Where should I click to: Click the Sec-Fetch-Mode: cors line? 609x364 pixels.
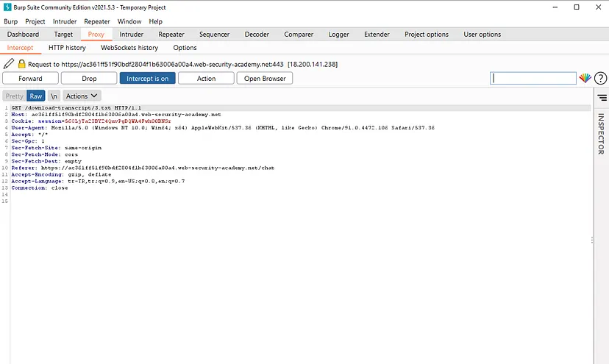pyautogui.click(x=45, y=154)
